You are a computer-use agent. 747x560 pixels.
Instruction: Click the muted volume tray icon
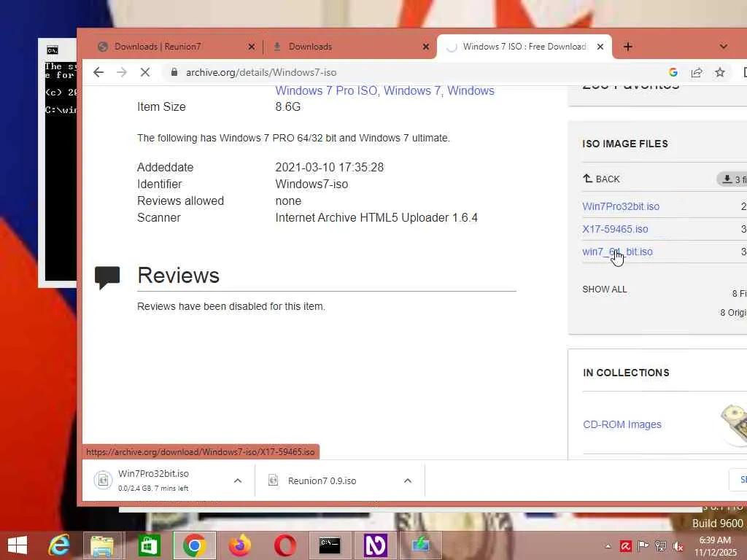678,546
